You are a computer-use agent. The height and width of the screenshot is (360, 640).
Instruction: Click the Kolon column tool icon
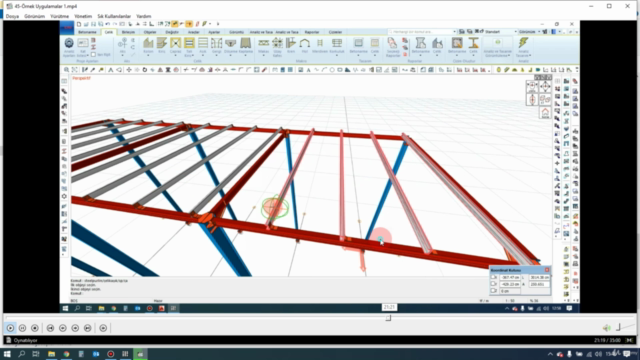148,43
